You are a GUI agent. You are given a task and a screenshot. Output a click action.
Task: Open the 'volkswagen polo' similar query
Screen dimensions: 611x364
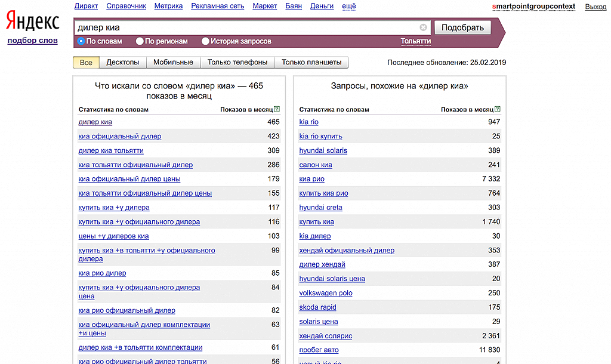(x=326, y=293)
